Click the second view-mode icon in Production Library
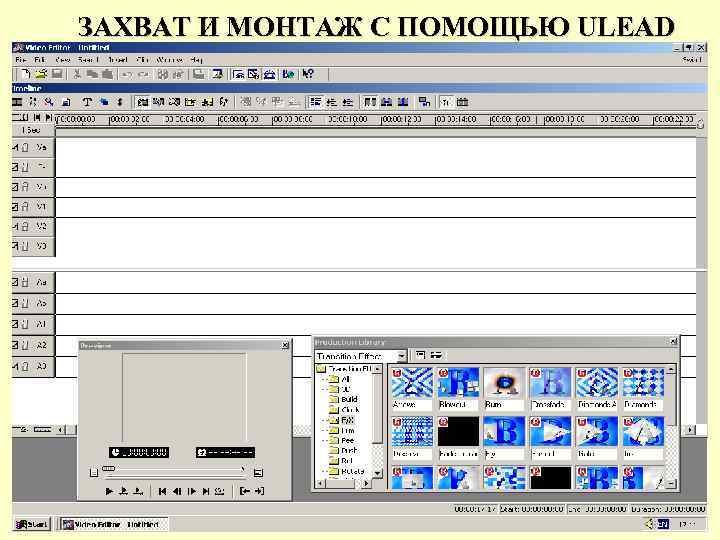This screenshot has height=540, width=720. click(436, 355)
